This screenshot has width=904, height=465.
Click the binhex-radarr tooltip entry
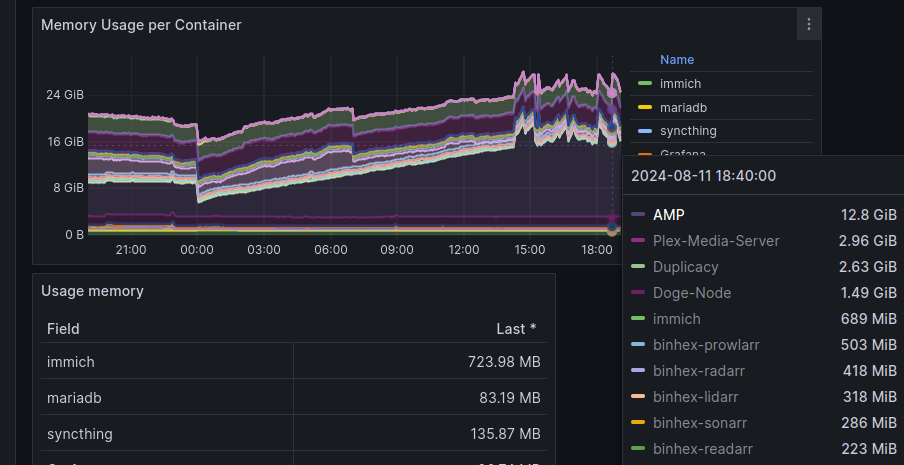coord(699,371)
